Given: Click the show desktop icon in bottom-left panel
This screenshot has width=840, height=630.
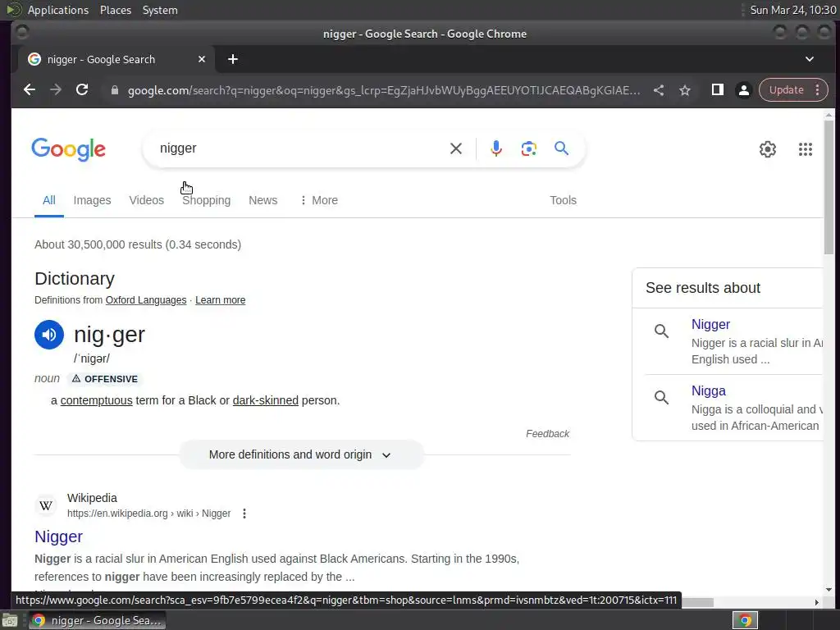Looking at the screenshot, I should tap(10, 621).
